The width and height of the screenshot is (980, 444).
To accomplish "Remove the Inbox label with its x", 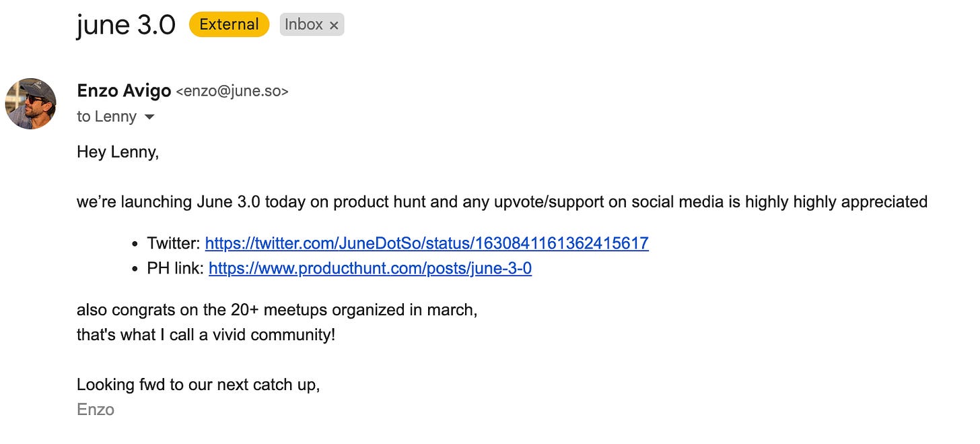I will coord(334,25).
